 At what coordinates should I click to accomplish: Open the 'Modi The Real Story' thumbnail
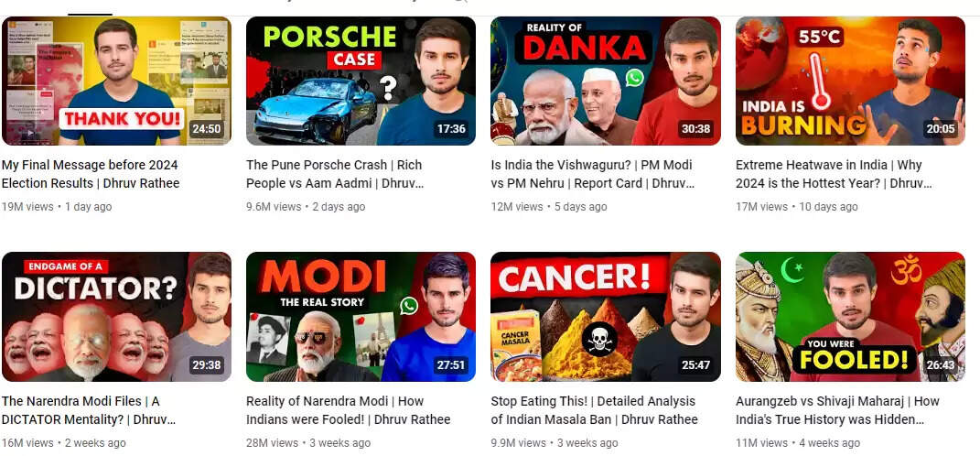point(361,317)
